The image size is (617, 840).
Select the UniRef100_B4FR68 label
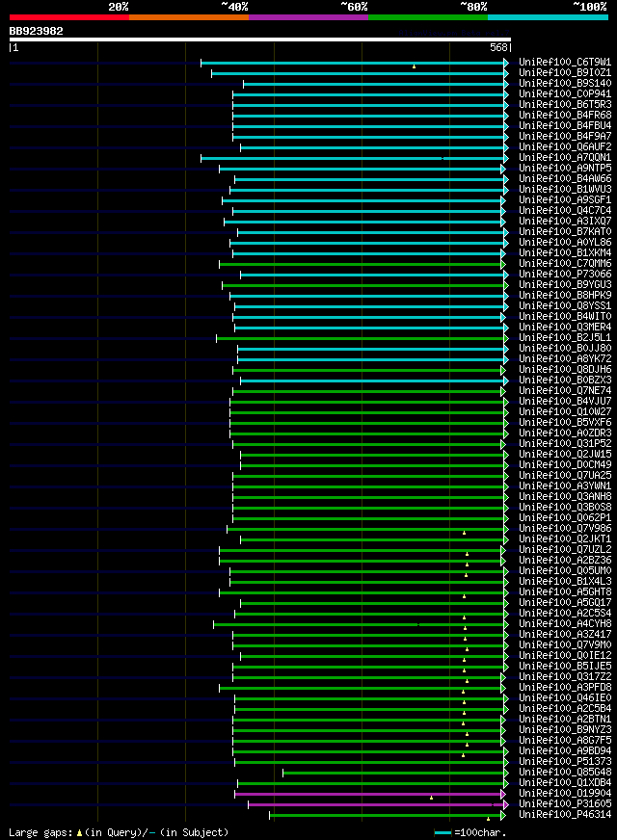[565, 116]
